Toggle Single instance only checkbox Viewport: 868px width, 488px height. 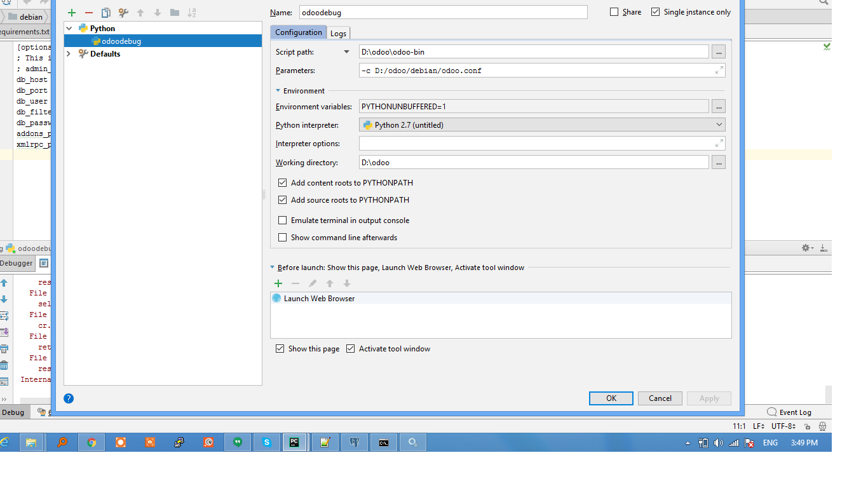click(656, 12)
